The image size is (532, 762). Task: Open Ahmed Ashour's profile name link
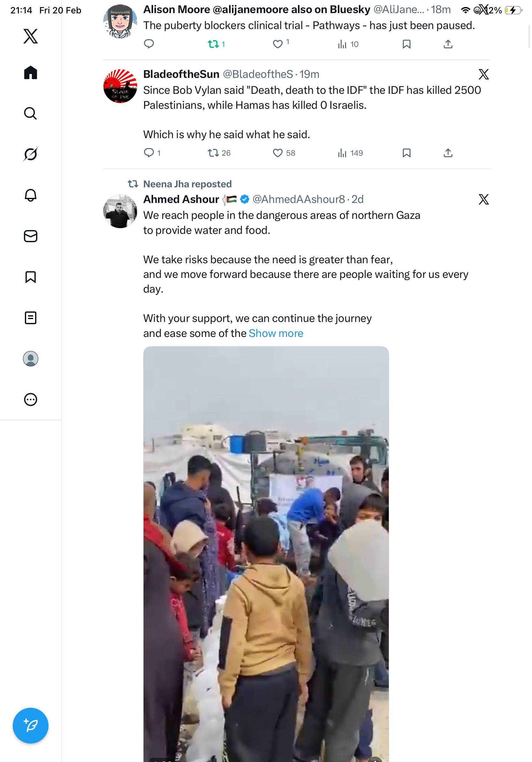coord(181,199)
